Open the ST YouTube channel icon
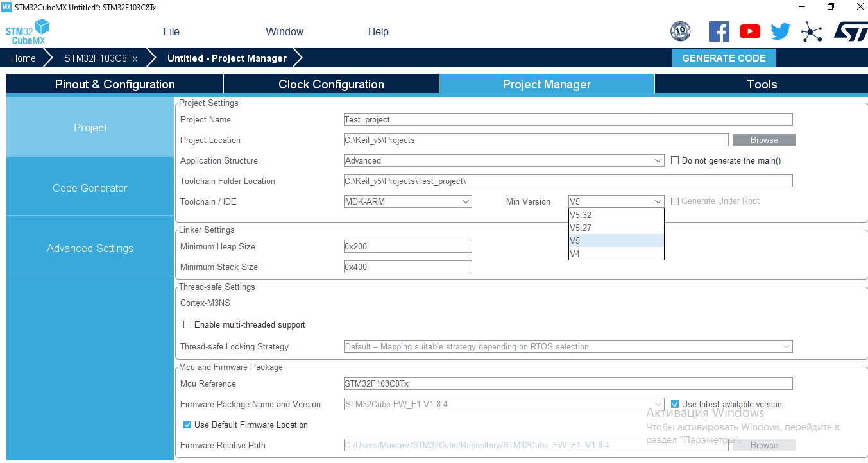Viewport: 868px width, 463px height. (749, 31)
